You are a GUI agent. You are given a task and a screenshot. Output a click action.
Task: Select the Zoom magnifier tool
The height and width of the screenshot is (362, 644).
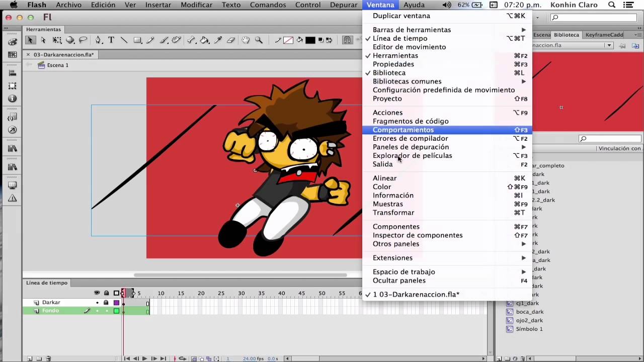tap(259, 40)
